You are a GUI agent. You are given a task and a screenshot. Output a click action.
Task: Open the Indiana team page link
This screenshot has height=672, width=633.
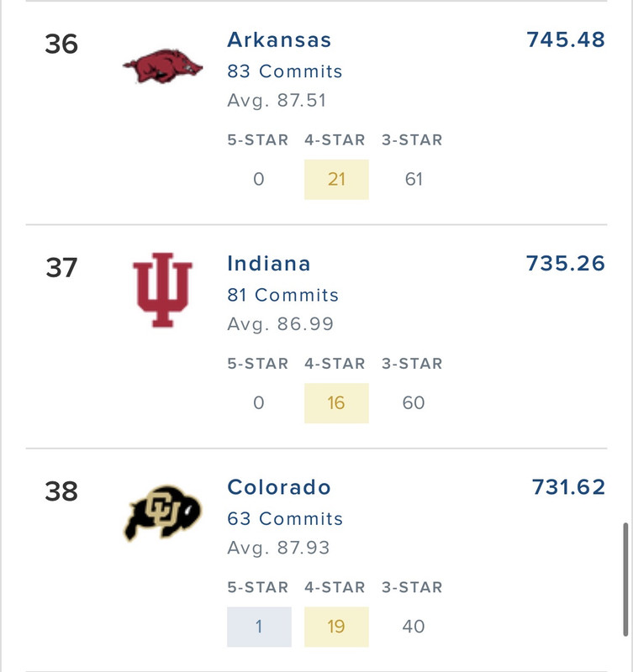coord(269,264)
